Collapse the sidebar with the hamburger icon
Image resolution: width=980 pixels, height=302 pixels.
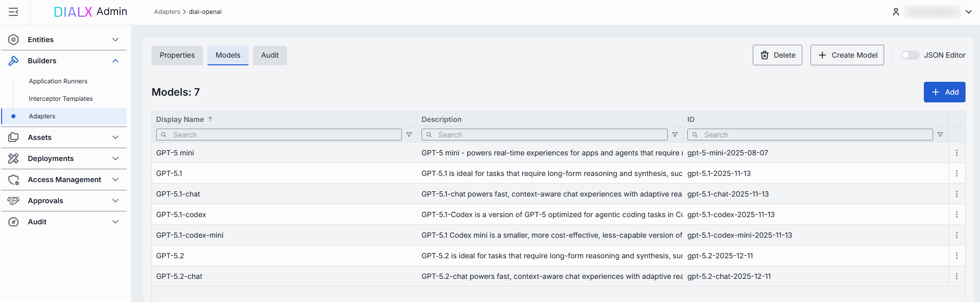click(x=14, y=12)
